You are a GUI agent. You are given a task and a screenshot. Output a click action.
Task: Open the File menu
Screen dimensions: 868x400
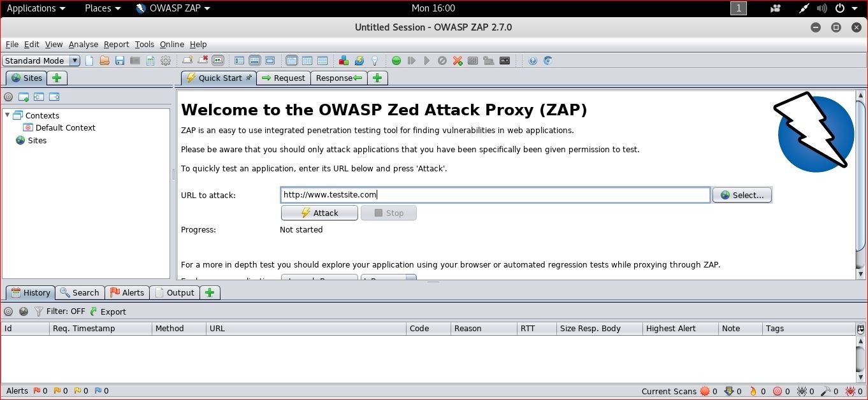(12, 44)
